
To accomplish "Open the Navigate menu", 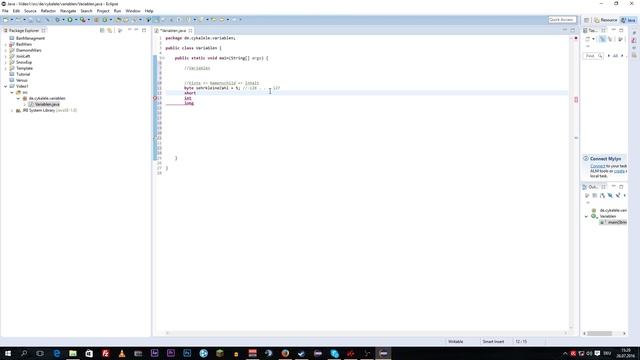I will [x=68, y=11].
